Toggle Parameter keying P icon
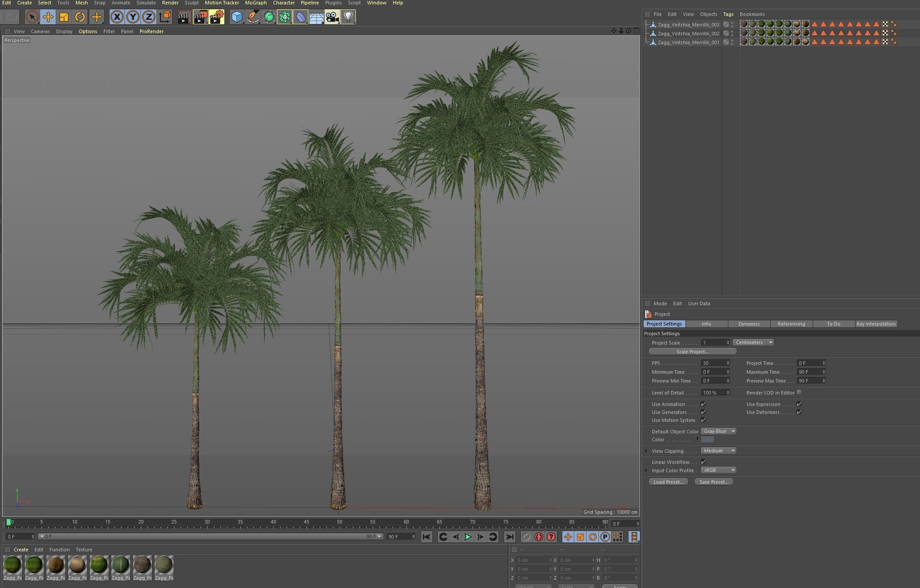 click(x=605, y=537)
